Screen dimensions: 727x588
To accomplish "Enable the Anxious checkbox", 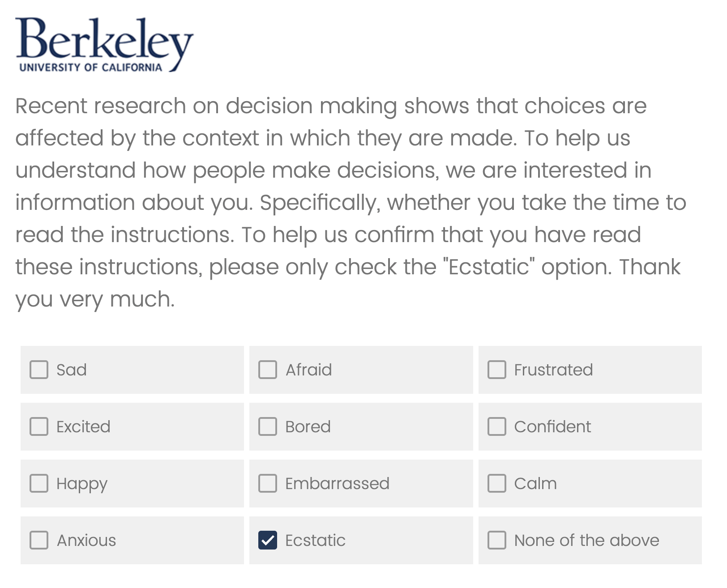I will coord(39,540).
